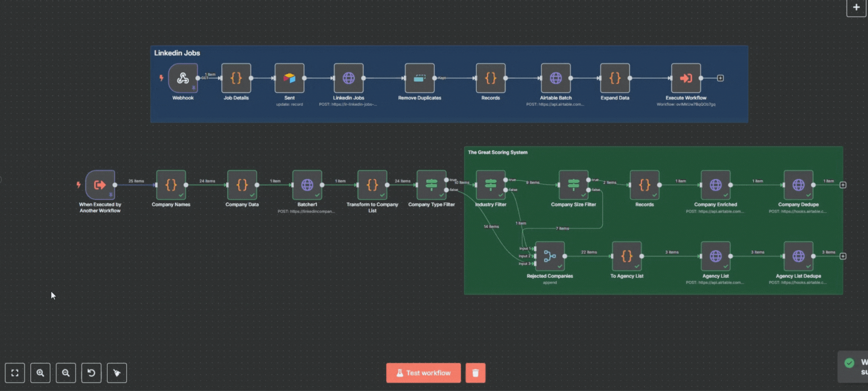This screenshot has height=391, width=868.
Task: Click the '22 items' connection label
Action: pos(589,252)
